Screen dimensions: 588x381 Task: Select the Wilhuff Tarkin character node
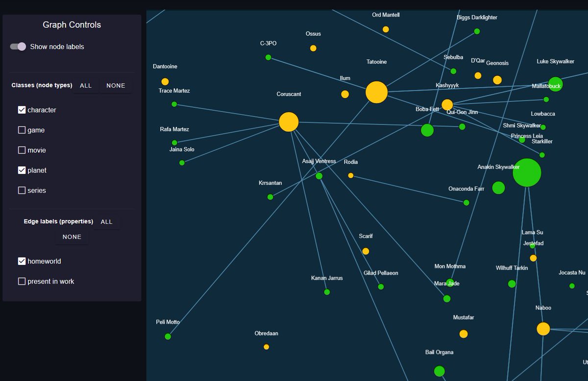click(512, 284)
